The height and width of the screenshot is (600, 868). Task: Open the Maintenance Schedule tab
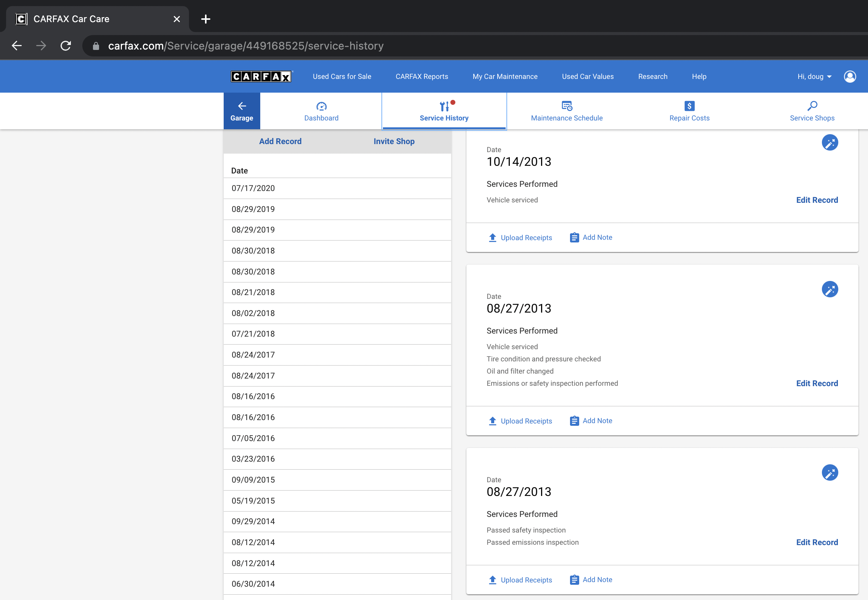(567, 111)
